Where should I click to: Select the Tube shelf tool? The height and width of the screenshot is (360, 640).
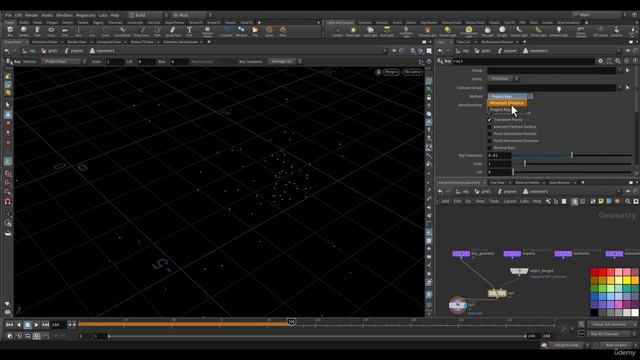click(37, 31)
